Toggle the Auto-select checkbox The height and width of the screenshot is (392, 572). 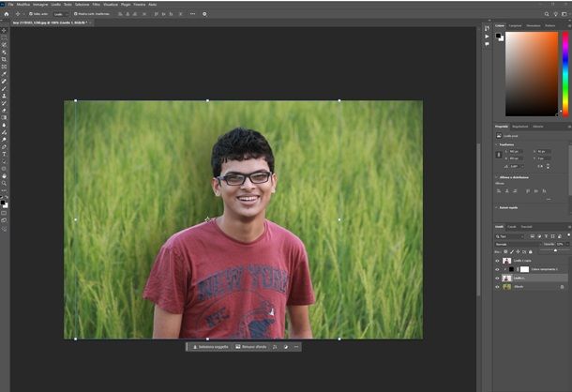click(31, 14)
